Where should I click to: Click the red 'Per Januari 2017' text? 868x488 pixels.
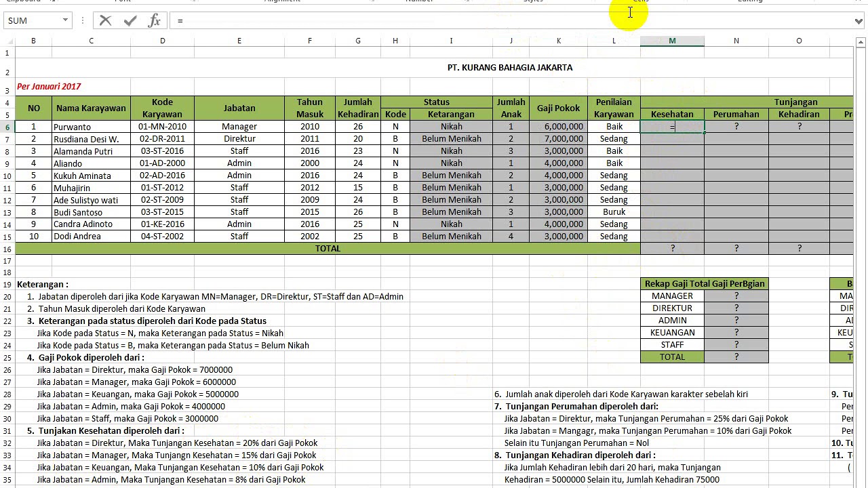(49, 87)
